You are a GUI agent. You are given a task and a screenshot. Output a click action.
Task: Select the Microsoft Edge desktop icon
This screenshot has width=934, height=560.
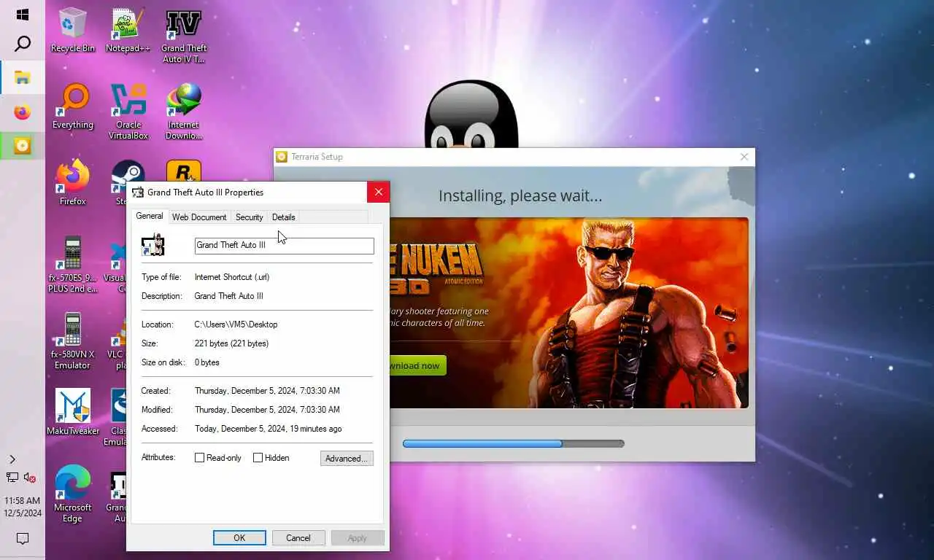pos(72,494)
